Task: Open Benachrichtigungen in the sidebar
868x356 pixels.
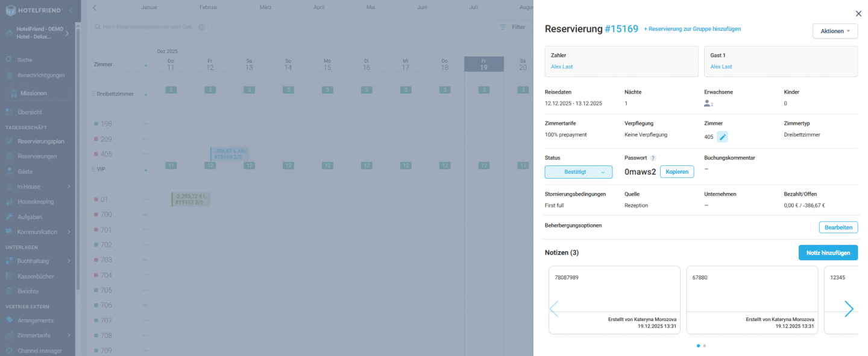Action: coord(41,75)
